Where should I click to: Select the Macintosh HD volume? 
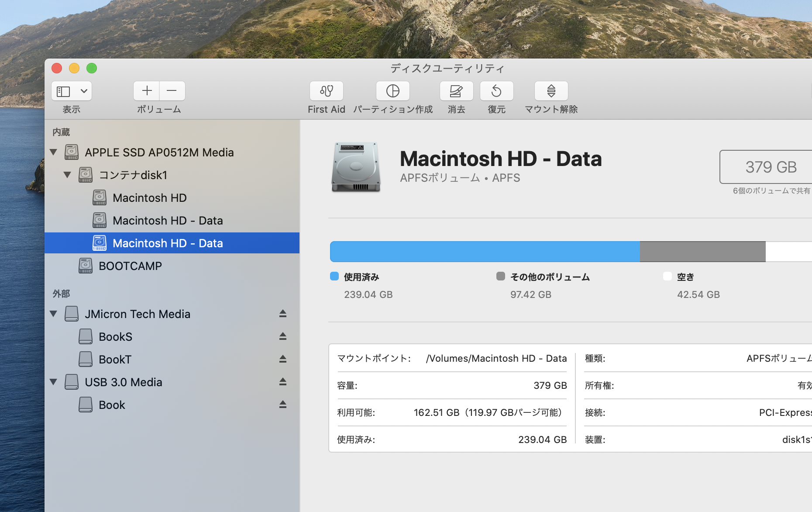click(x=149, y=198)
